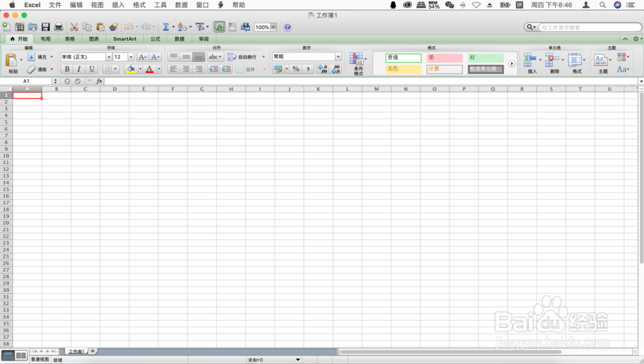Undo the last action
This screenshot has height=364, width=644.
coord(129,26)
